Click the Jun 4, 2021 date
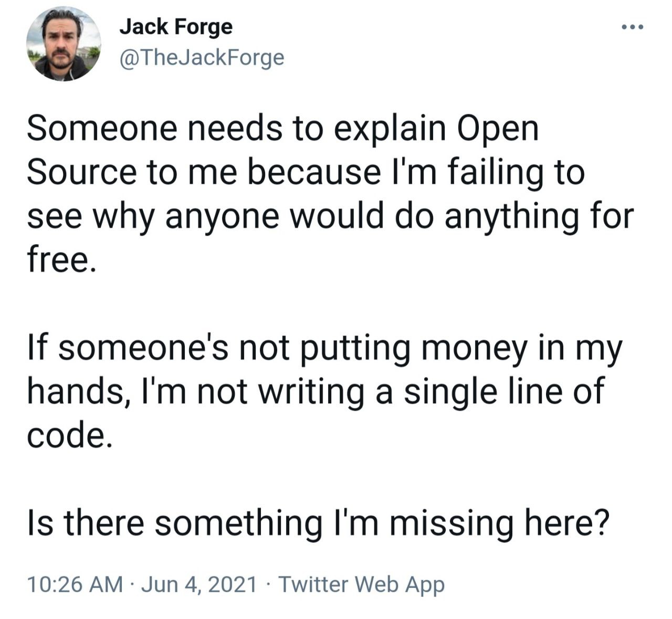 pyautogui.click(x=199, y=584)
